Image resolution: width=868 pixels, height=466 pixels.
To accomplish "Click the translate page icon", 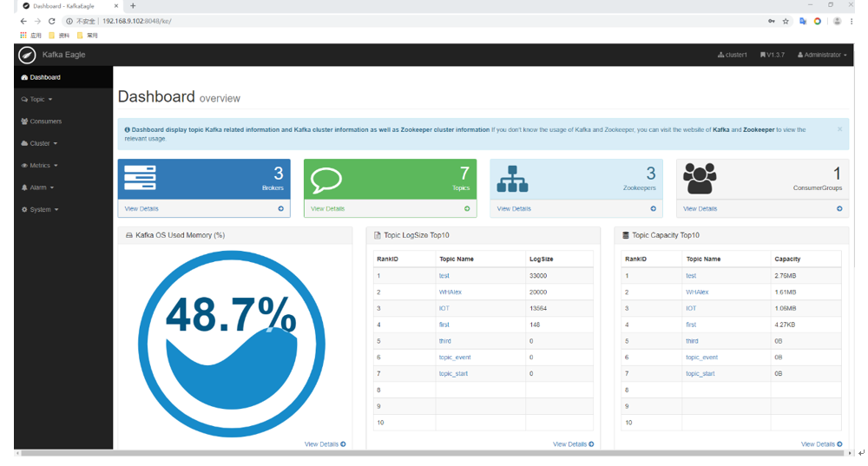I will click(x=803, y=21).
